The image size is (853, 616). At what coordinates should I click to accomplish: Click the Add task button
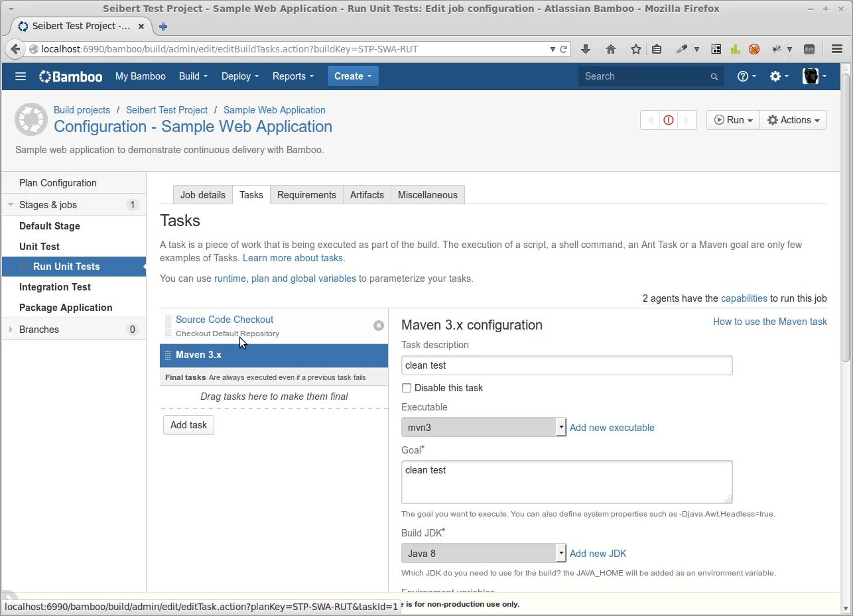click(188, 425)
